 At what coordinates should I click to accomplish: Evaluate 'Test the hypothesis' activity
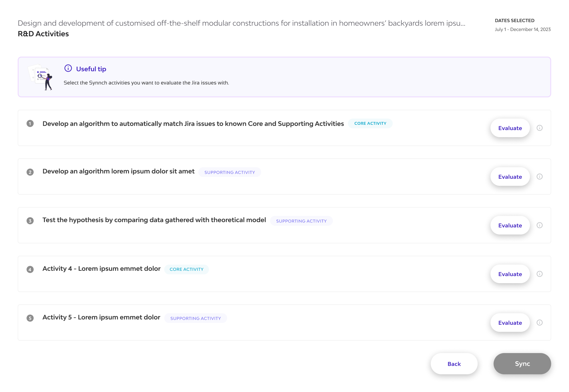[x=510, y=225]
